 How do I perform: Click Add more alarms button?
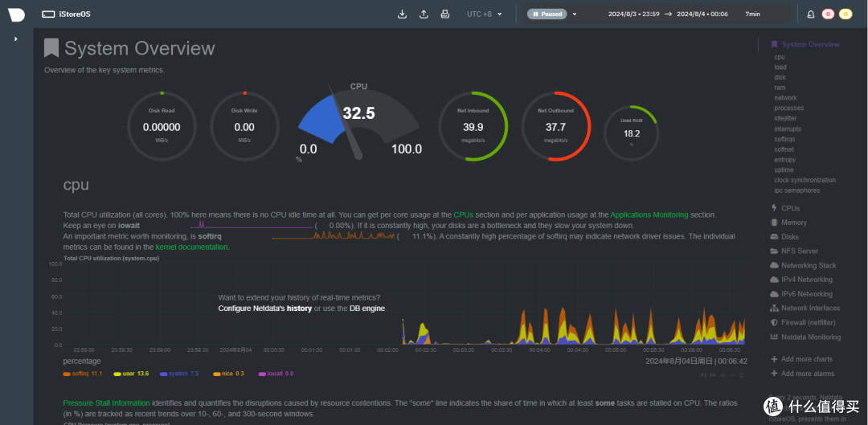[x=802, y=374]
